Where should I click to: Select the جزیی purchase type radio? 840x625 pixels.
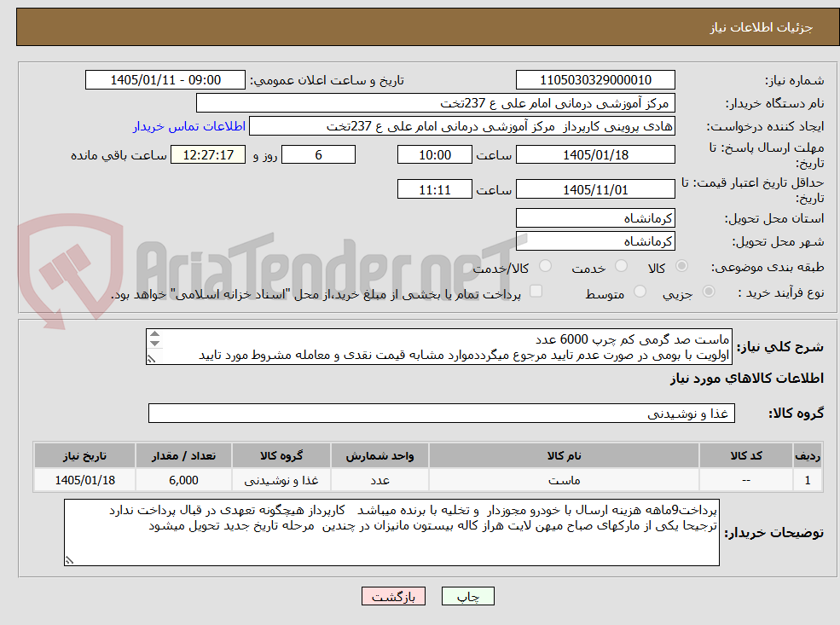(x=708, y=292)
